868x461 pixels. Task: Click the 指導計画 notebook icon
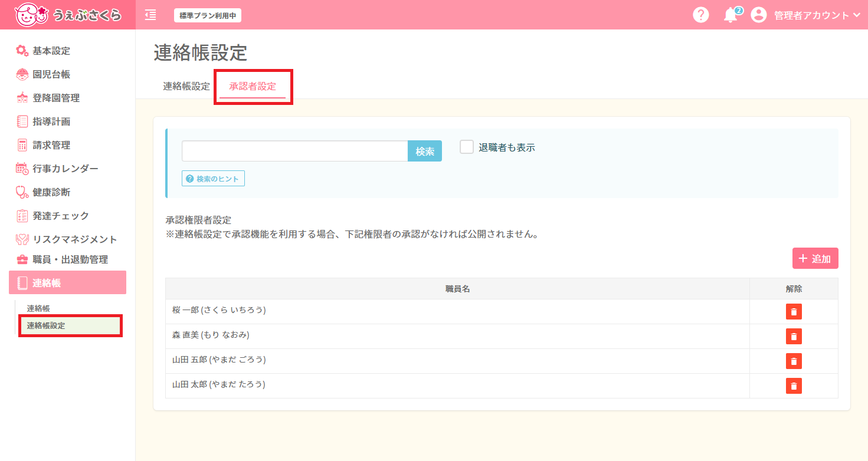(x=22, y=121)
